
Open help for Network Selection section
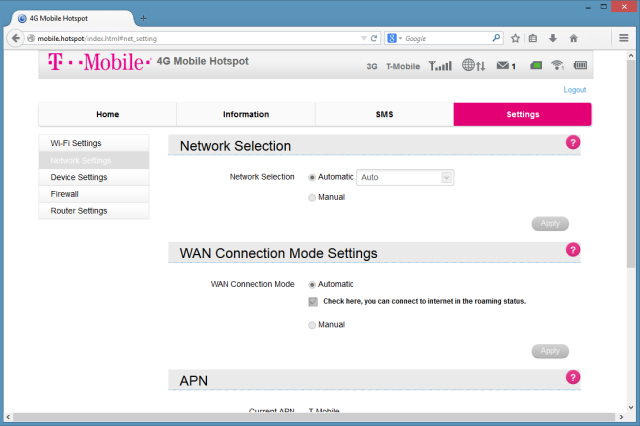(573, 142)
